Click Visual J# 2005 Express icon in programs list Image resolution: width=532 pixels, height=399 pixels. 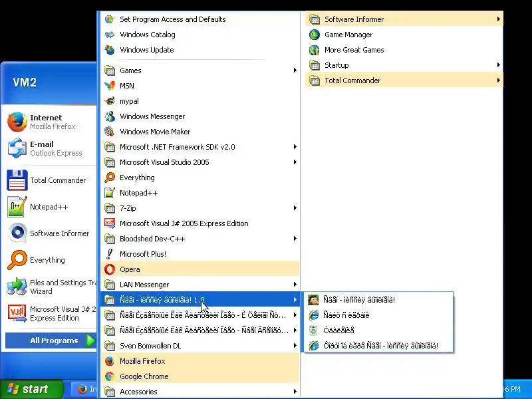click(x=110, y=223)
